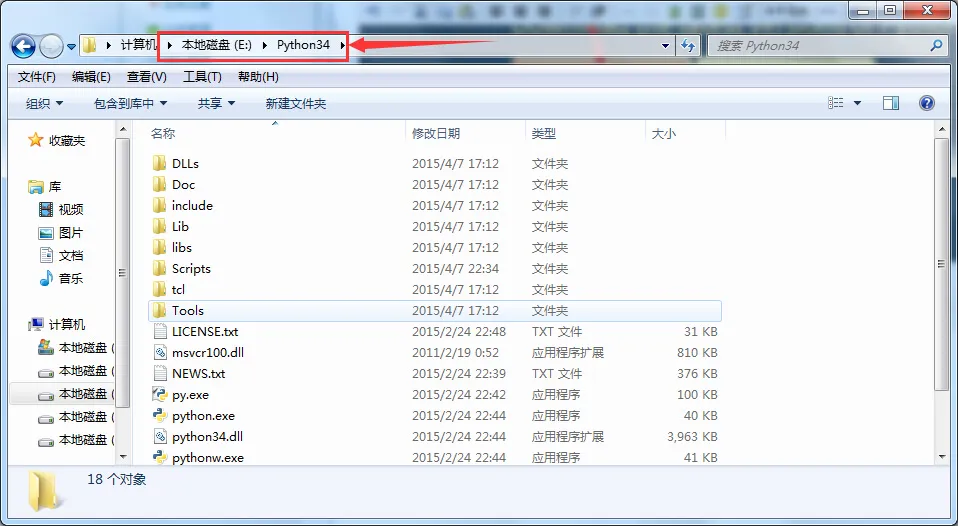Expand the arrow after 计算机 breadcrumb
Viewport: 958px width, 526px height.
[169, 45]
